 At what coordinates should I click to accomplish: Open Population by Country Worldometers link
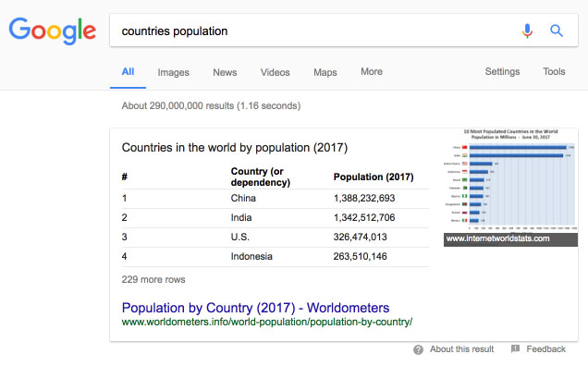click(255, 308)
